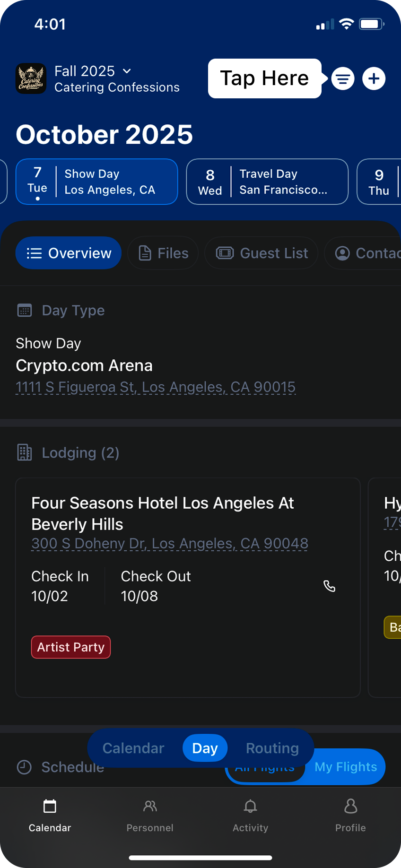Select the Day view segment
The height and width of the screenshot is (868, 401).
(x=205, y=748)
